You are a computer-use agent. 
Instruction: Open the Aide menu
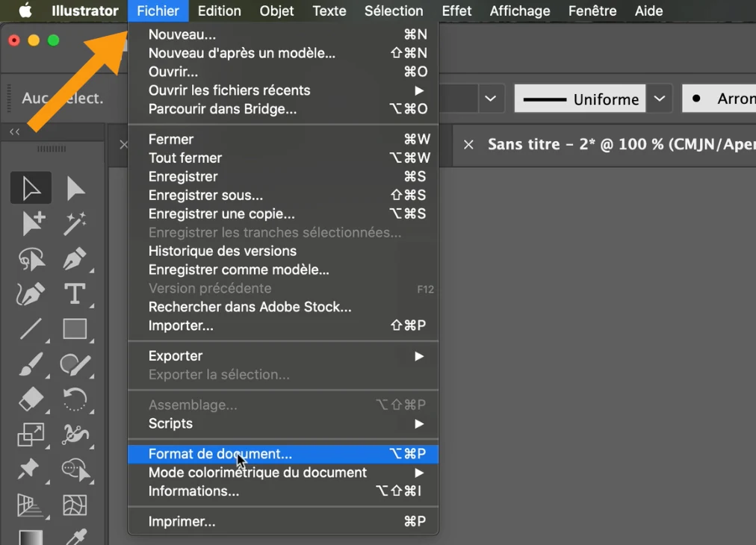coord(648,10)
